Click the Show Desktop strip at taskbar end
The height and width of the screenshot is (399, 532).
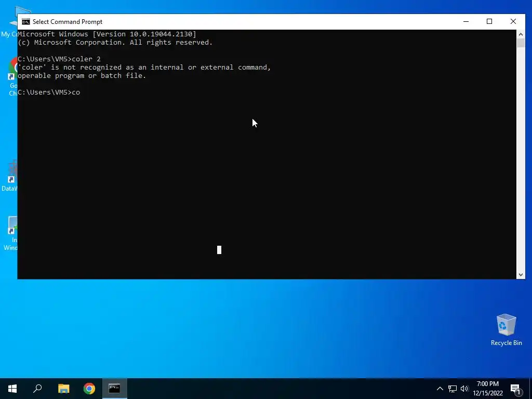point(530,389)
